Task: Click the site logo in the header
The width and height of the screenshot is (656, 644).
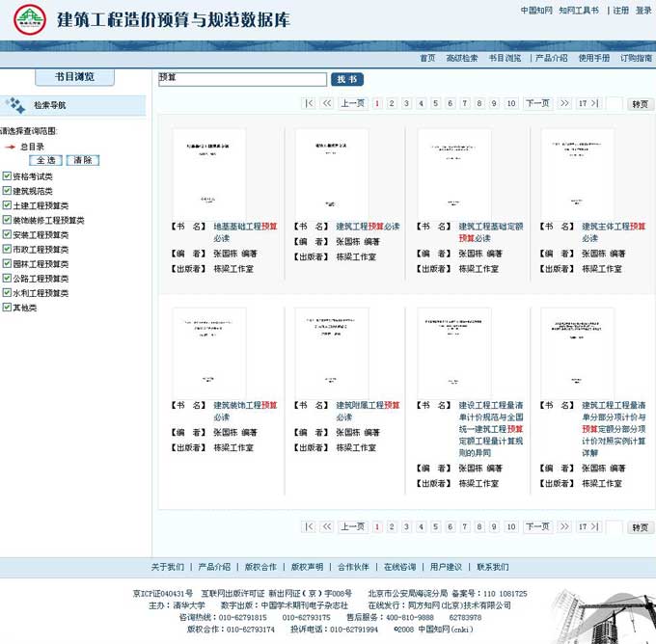Action: tap(30, 19)
